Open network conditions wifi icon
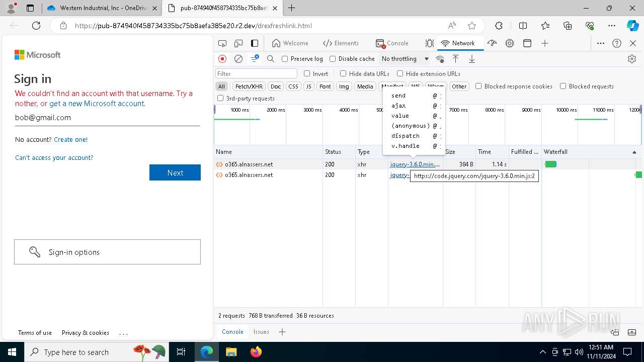Viewport: 644px width, 362px height. [440, 59]
